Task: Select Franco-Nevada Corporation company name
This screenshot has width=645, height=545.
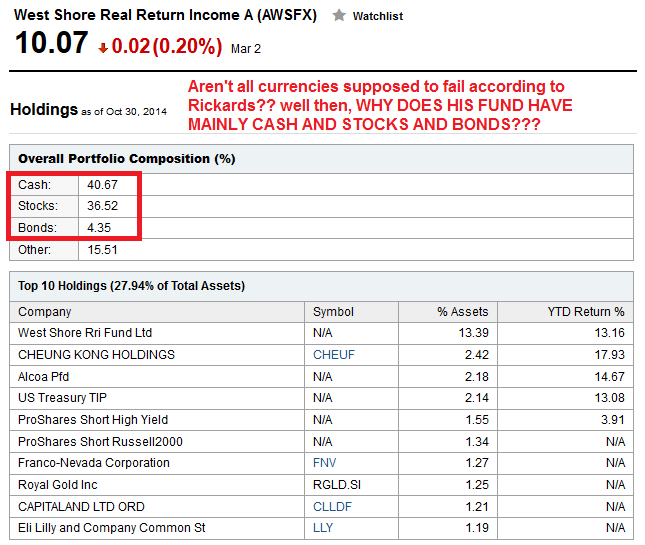Action: (x=94, y=463)
